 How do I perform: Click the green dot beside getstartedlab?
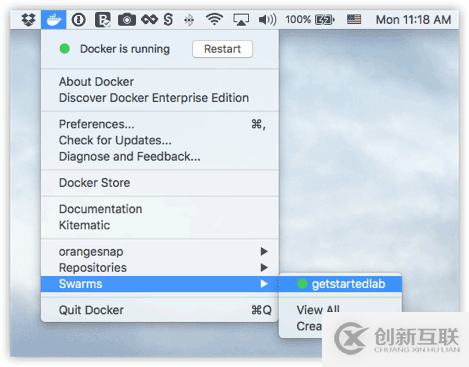(x=302, y=284)
